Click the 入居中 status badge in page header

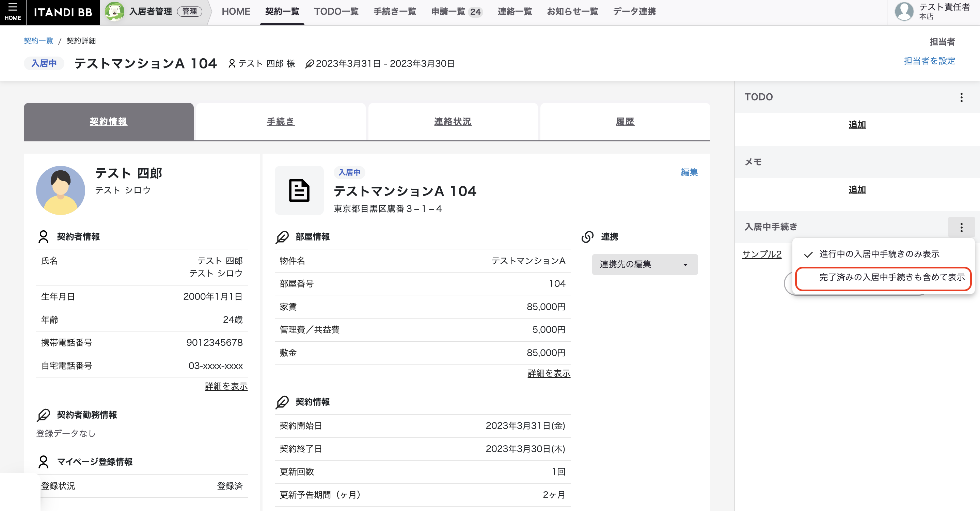(44, 63)
